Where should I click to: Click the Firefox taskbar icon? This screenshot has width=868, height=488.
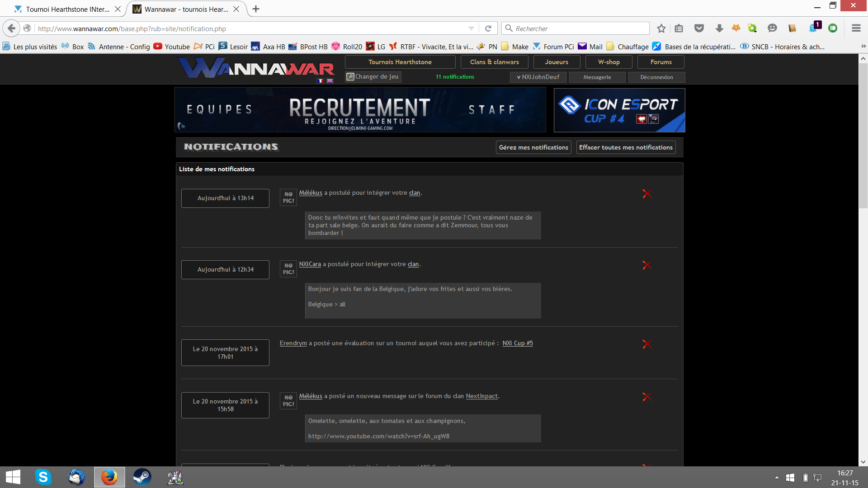point(109,477)
